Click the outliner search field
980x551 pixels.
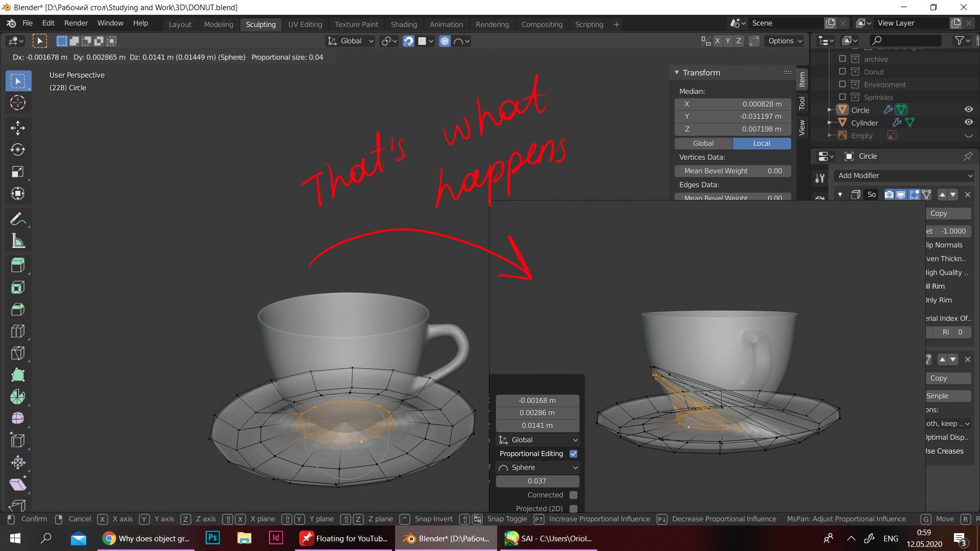coord(905,40)
